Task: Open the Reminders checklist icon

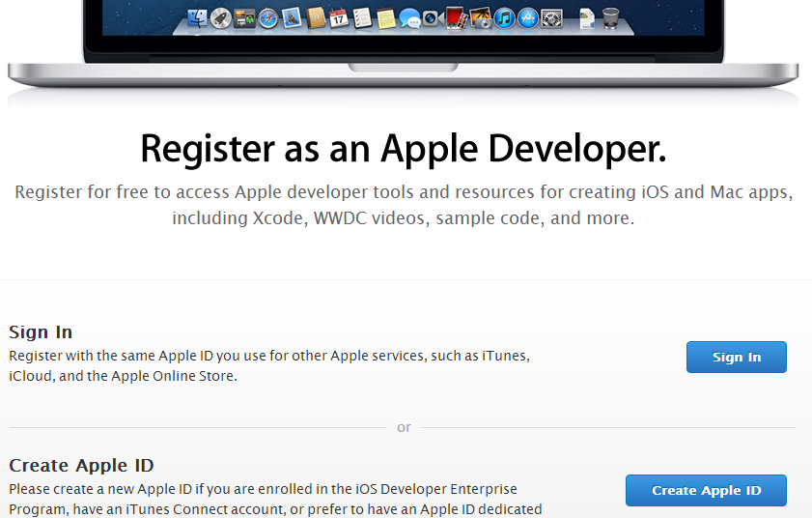Action: tap(362, 18)
